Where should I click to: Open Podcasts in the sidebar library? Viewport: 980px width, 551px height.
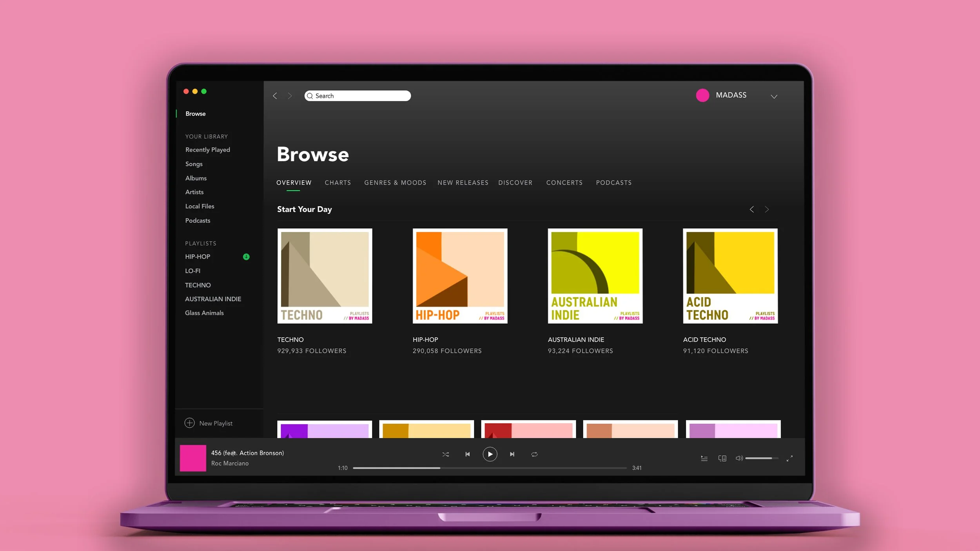(198, 221)
